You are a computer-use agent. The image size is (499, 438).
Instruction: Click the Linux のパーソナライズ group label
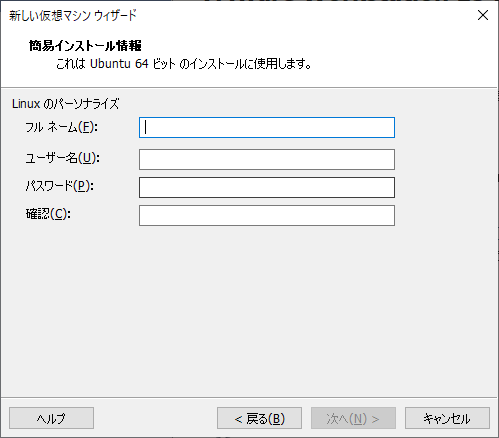65,104
